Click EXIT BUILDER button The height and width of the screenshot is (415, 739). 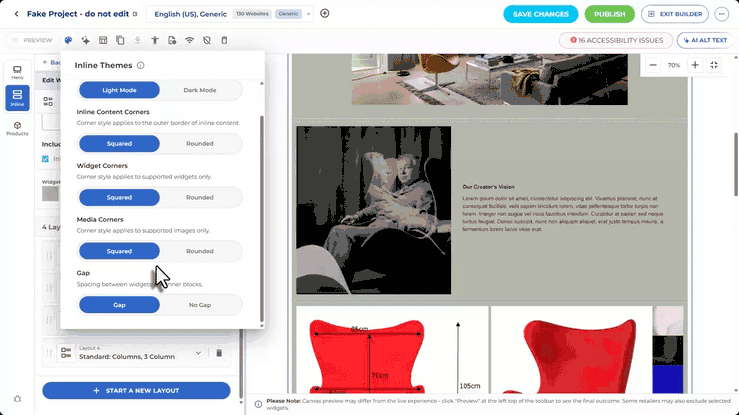point(674,14)
